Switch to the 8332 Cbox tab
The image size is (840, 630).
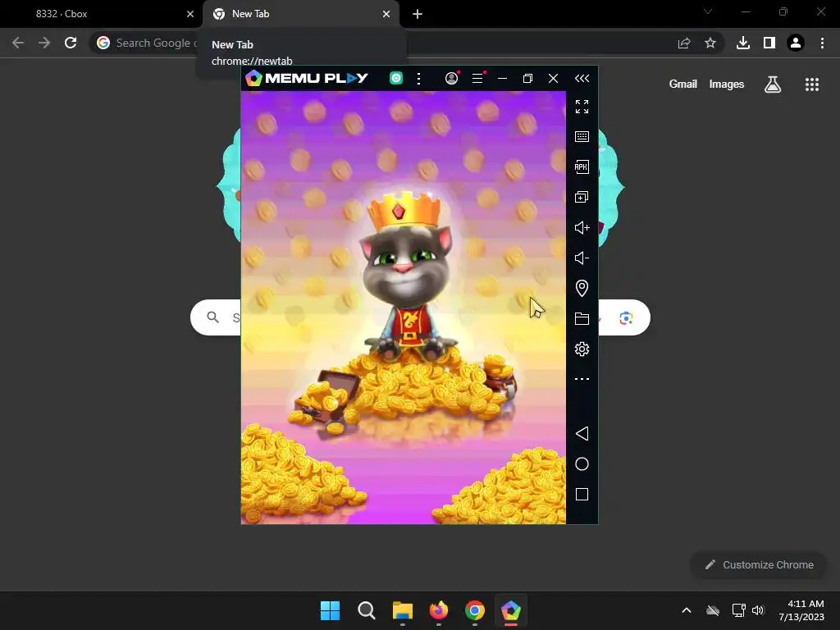[x=101, y=15]
